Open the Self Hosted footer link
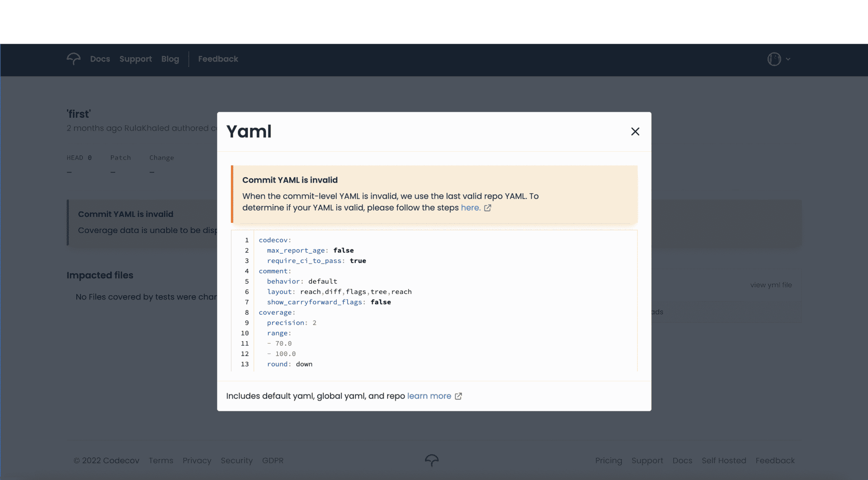 coord(724,460)
